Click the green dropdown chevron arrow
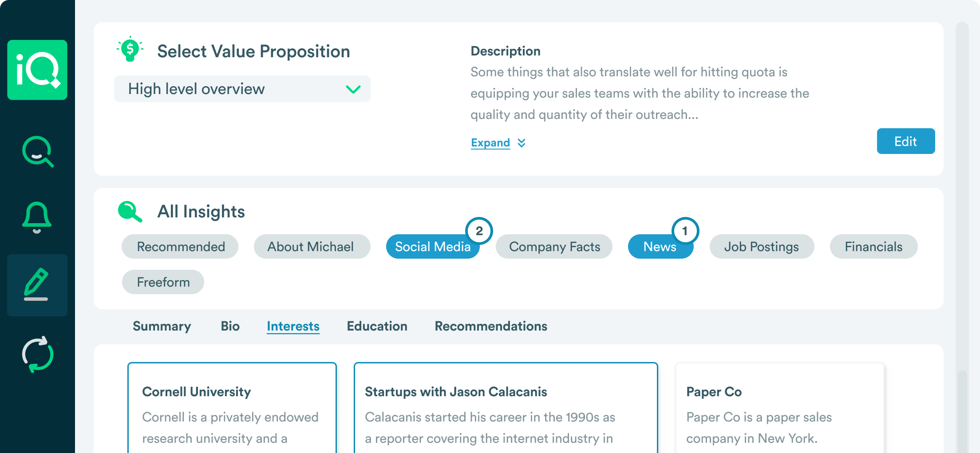The height and width of the screenshot is (453, 980). [353, 89]
